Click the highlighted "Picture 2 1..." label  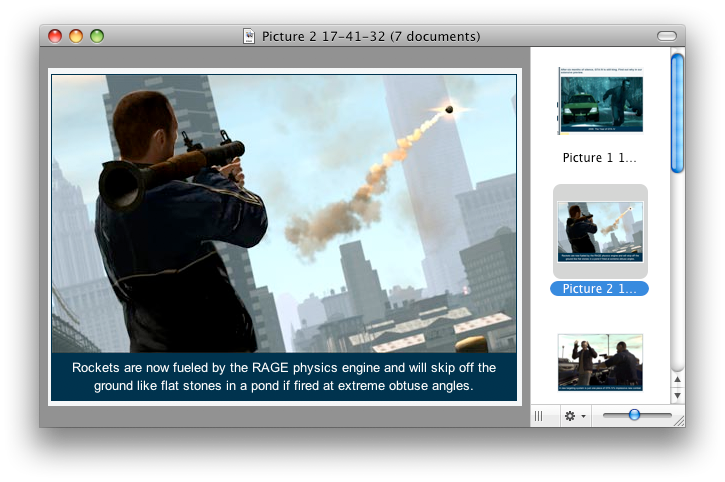[x=599, y=289]
